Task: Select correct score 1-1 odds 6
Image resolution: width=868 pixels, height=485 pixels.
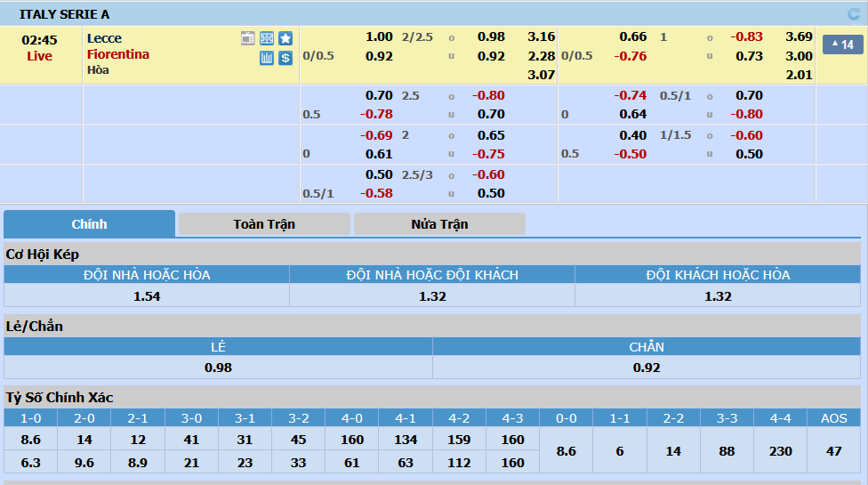Action: pos(620,451)
